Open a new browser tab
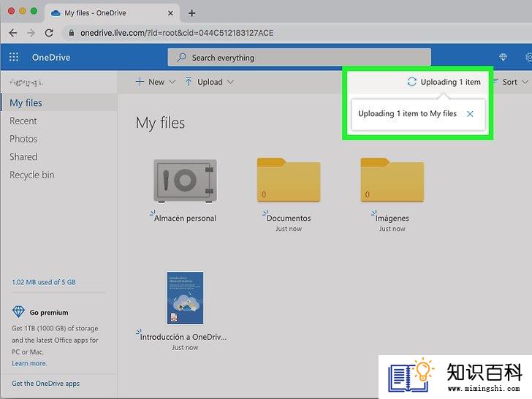532x399 pixels. click(192, 13)
